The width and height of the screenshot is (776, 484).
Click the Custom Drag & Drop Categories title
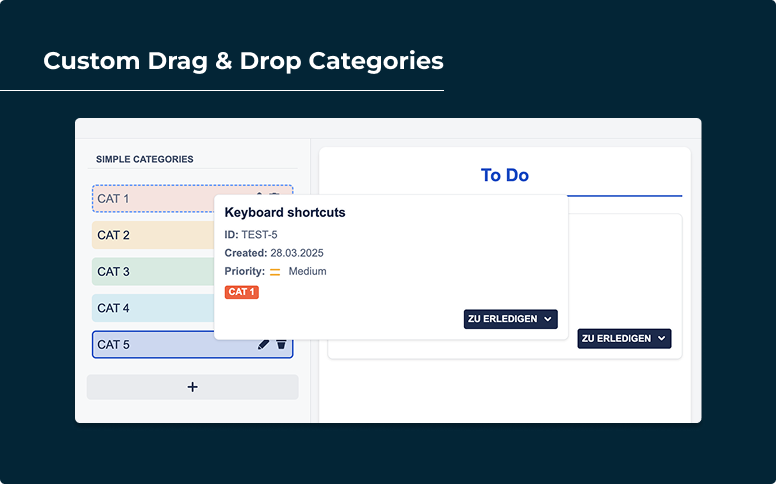[x=243, y=61]
